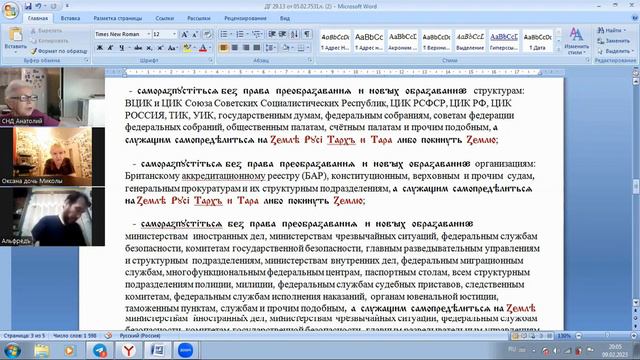Open Word help icon
The image size is (640, 360).
point(635,18)
